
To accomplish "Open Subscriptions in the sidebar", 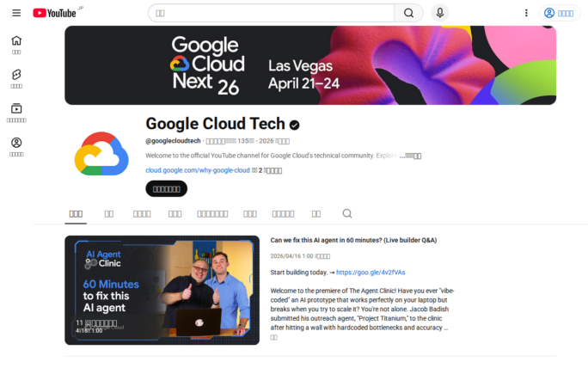I will [16, 113].
